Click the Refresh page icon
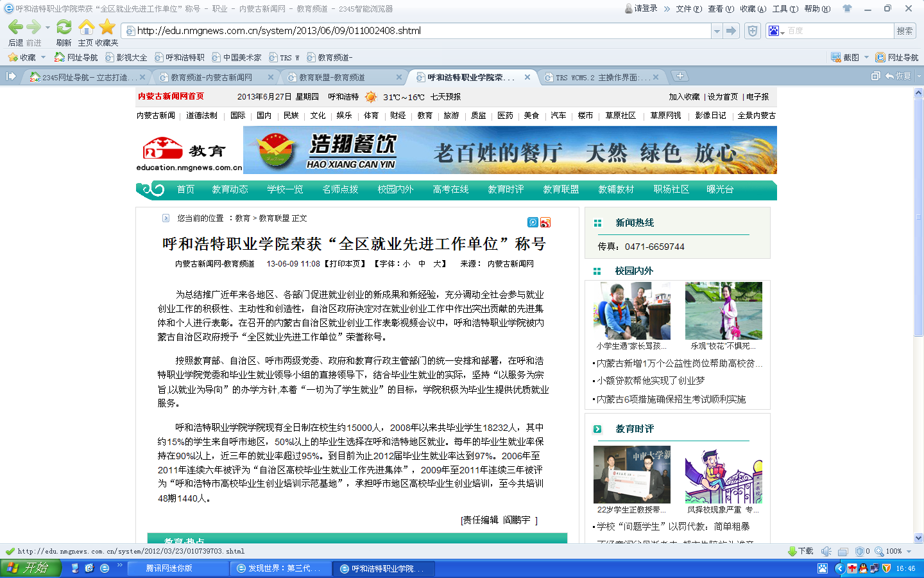Viewport: 924px width, 578px height. point(64,28)
